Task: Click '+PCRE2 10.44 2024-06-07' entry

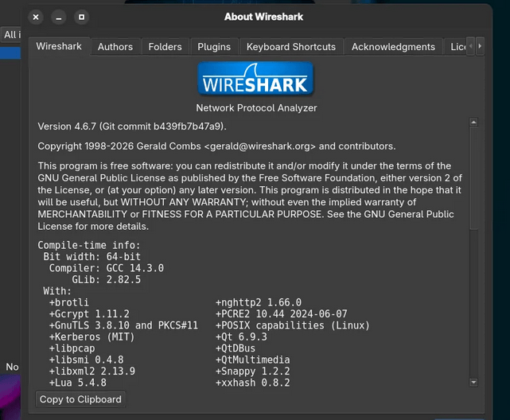Action: [x=282, y=314]
